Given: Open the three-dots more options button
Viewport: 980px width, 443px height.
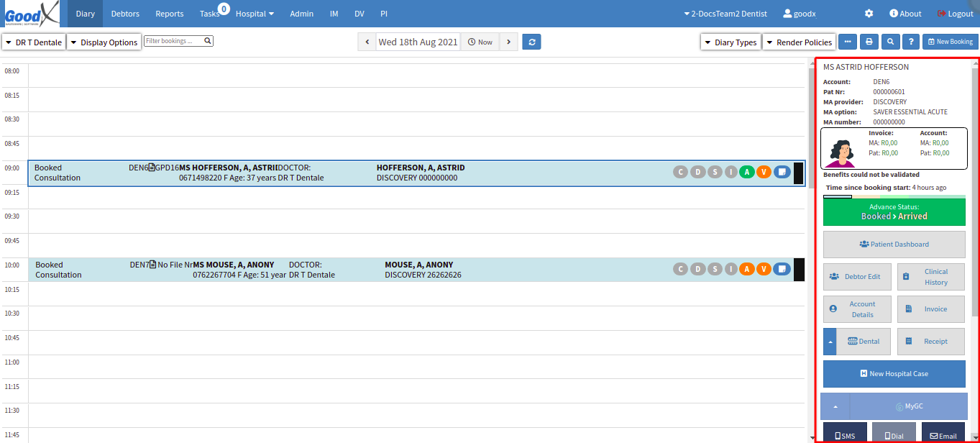Looking at the screenshot, I should [x=848, y=42].
